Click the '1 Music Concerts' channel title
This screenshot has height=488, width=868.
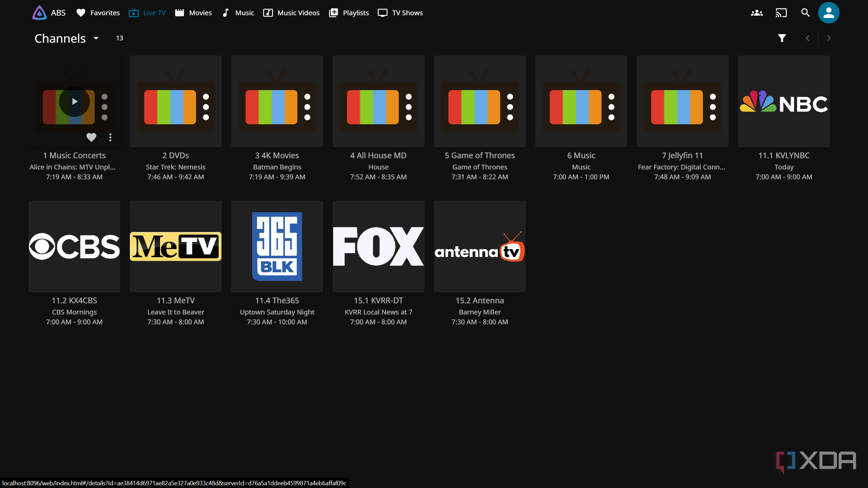click(x=74, y=156)
